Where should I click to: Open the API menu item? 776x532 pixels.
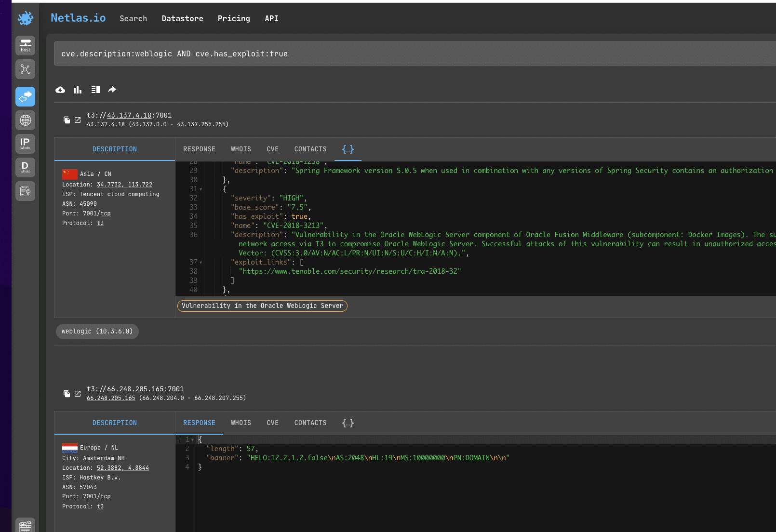[x=271, y=18]
